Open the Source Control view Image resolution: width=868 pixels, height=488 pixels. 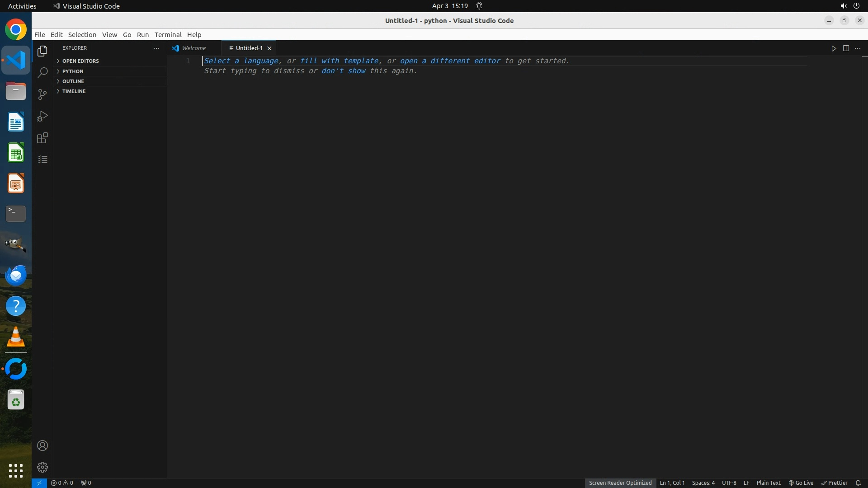(x=42, y=94)
